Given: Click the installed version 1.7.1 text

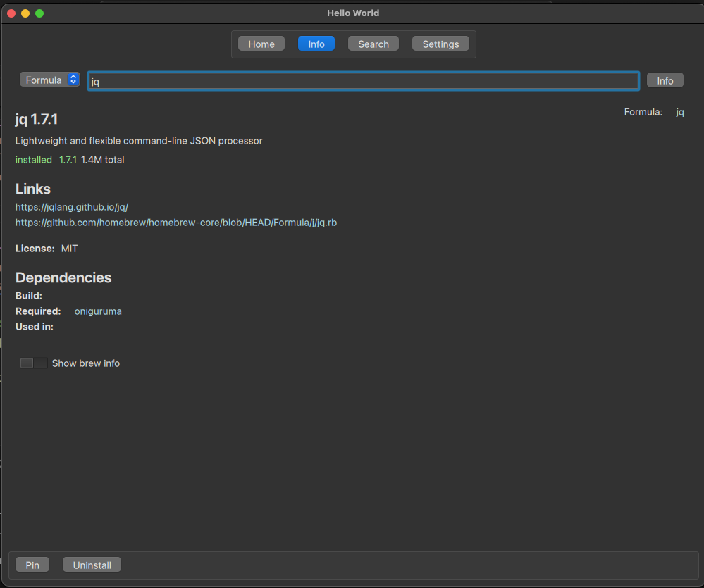Looking at the screenshot, I should click(x=68, y=160).
